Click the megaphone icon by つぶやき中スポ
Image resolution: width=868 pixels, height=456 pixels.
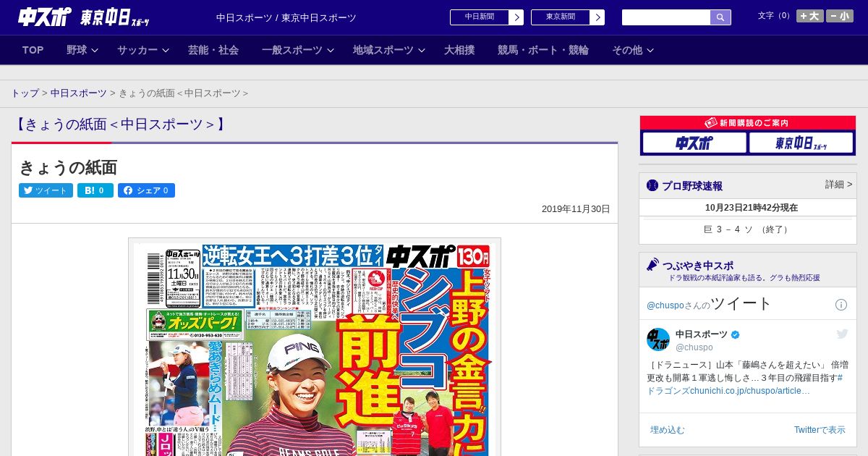653,264
